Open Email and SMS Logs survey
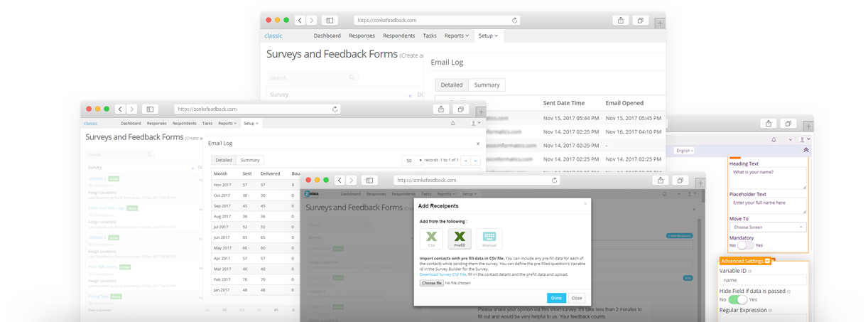 (106, 208)
